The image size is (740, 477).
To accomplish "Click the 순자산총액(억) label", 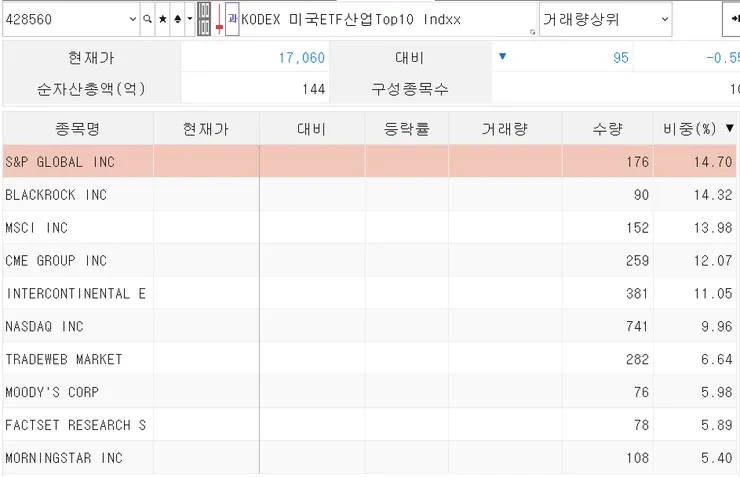I will 91,89.
